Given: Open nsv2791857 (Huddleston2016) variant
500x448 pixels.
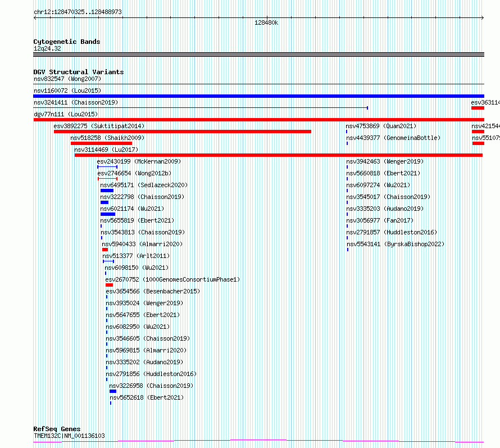Looking at the screenshot, I should (392, 232).
